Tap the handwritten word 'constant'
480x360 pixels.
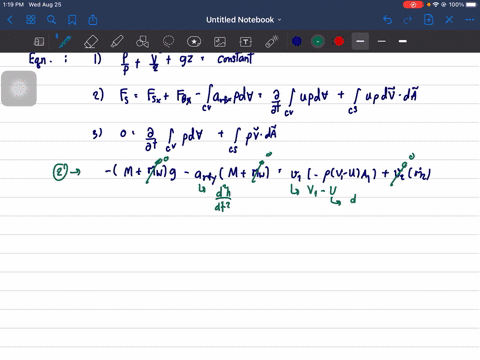pos(235,59)
